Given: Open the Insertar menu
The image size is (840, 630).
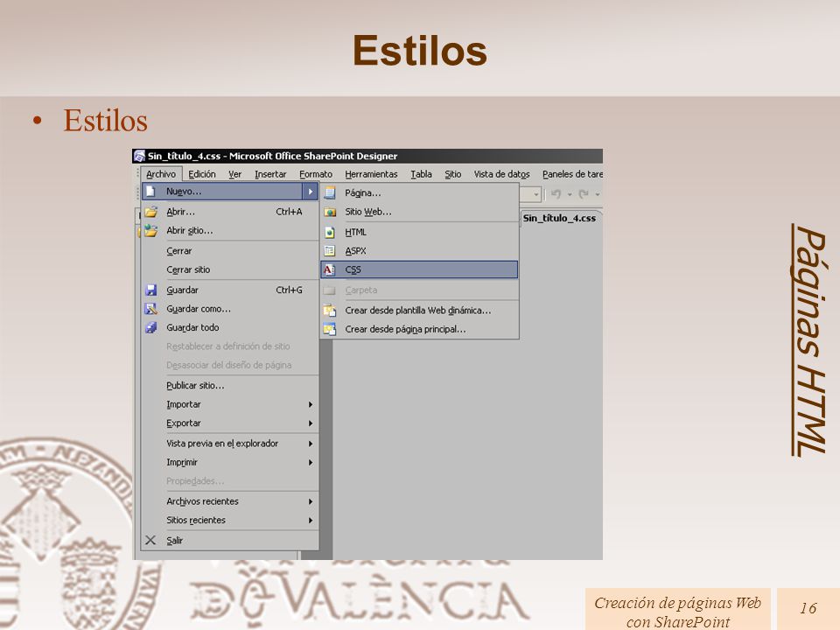Looking at the screenshot, I should [270, 174].
